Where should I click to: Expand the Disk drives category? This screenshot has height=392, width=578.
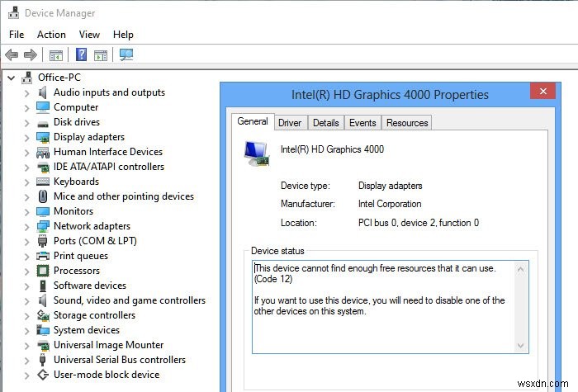[x=26, y=123]
